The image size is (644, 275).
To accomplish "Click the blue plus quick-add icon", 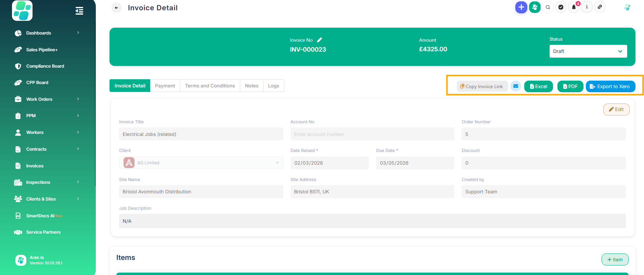I will coord(521,7).
